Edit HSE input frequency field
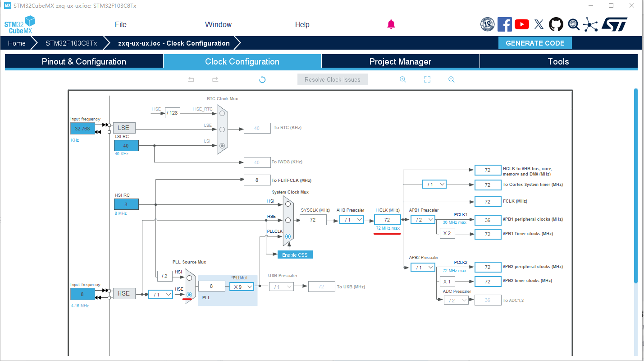The width and height of the screenshot is (644, 361). tap(82, 294)
